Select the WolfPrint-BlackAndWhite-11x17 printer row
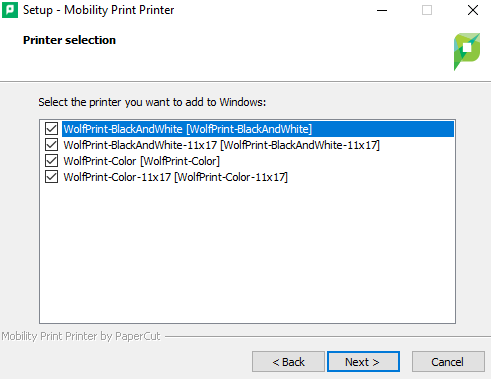491x379 pixels. click(x=221, y=145)
